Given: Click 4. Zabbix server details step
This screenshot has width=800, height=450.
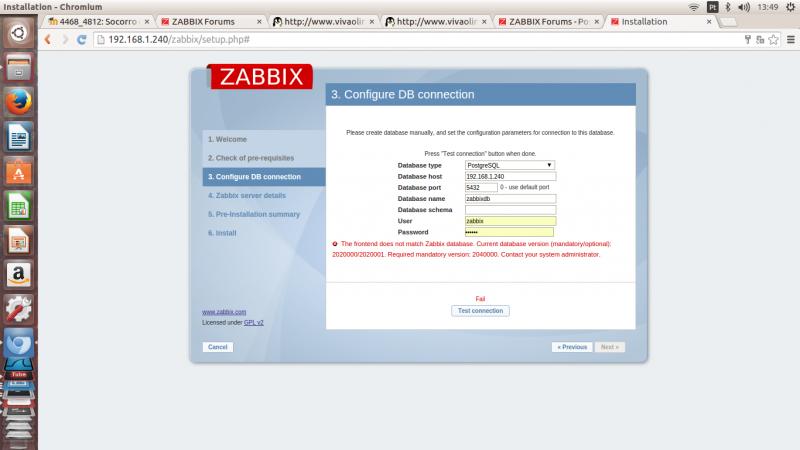Looking at the screenshot, I should click(x=247, y=196).
